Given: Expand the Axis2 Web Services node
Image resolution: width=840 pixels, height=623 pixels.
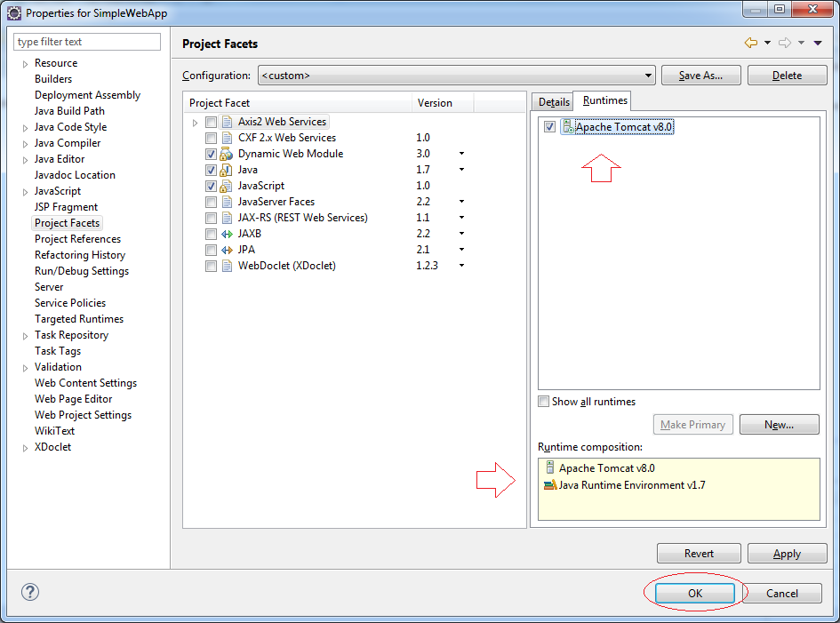Looking at the screenshot, I should tap(195, 123).
